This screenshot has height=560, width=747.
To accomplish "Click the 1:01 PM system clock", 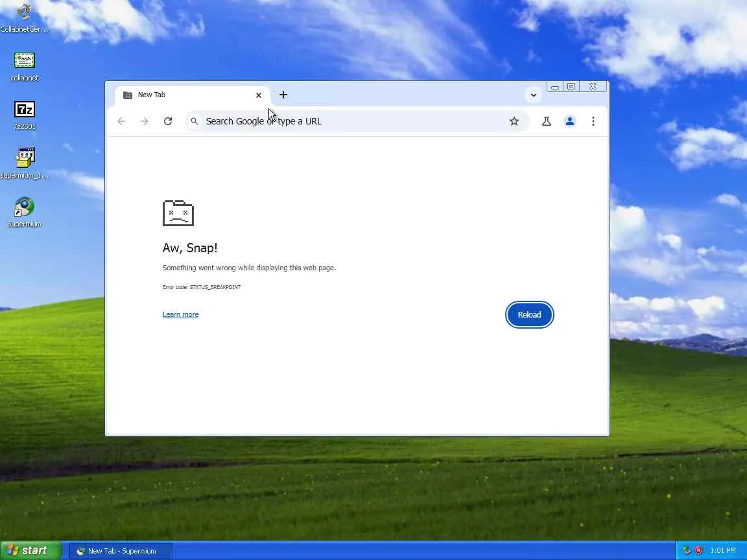I will (x=723, y=550).
